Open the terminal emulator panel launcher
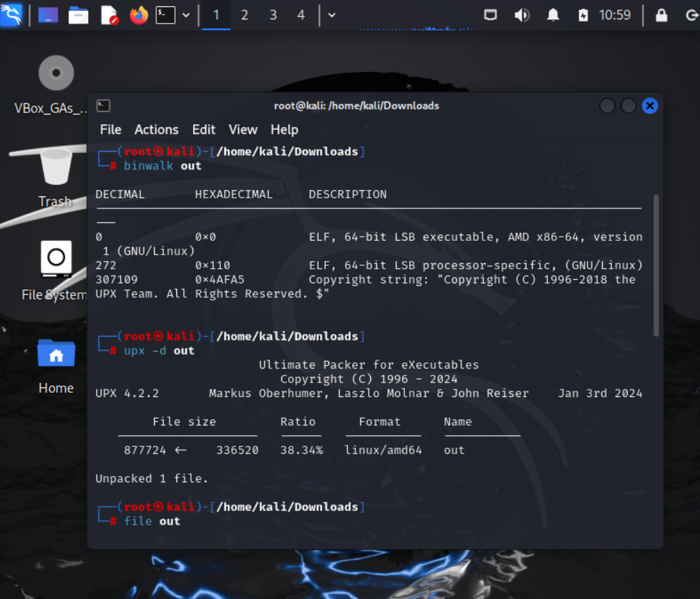 coord(165,15)
